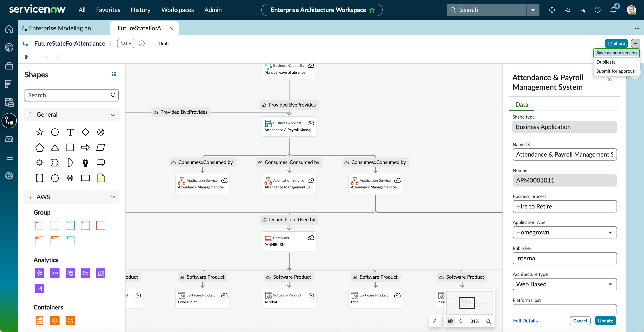Zoom out on the diagram canvas
This screenshot has height=332, width=644.
point(461,321)
